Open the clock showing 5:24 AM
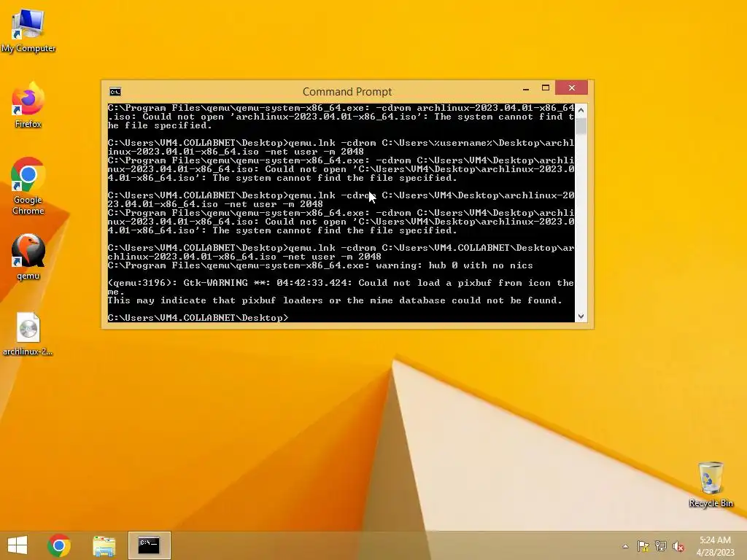 [715, 545]
